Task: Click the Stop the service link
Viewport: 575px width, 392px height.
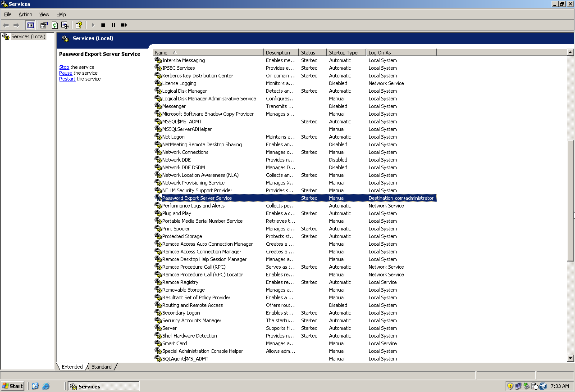Action: click(x=64, y=67)
